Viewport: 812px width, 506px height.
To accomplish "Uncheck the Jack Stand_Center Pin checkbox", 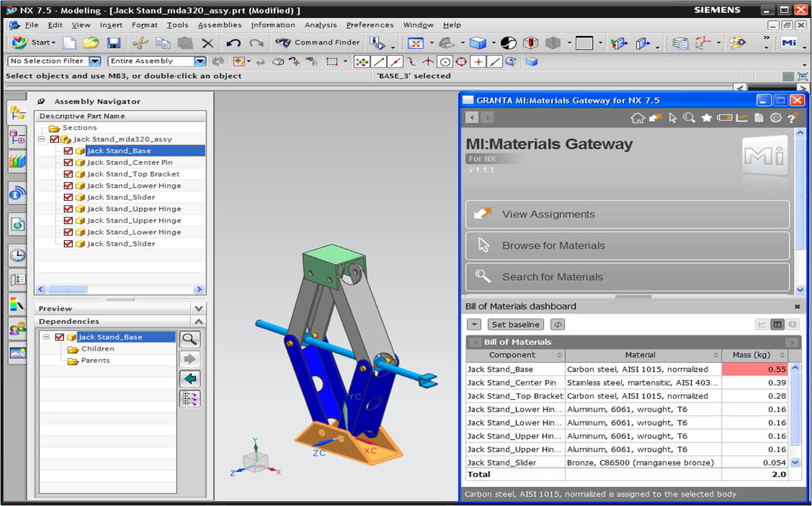I will pyautogui.click(x=68, y=162).
